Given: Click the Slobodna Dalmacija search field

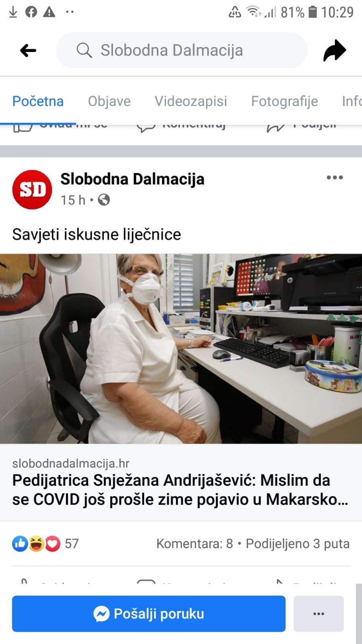Looking at the screenshot, I should pos(182,50).
